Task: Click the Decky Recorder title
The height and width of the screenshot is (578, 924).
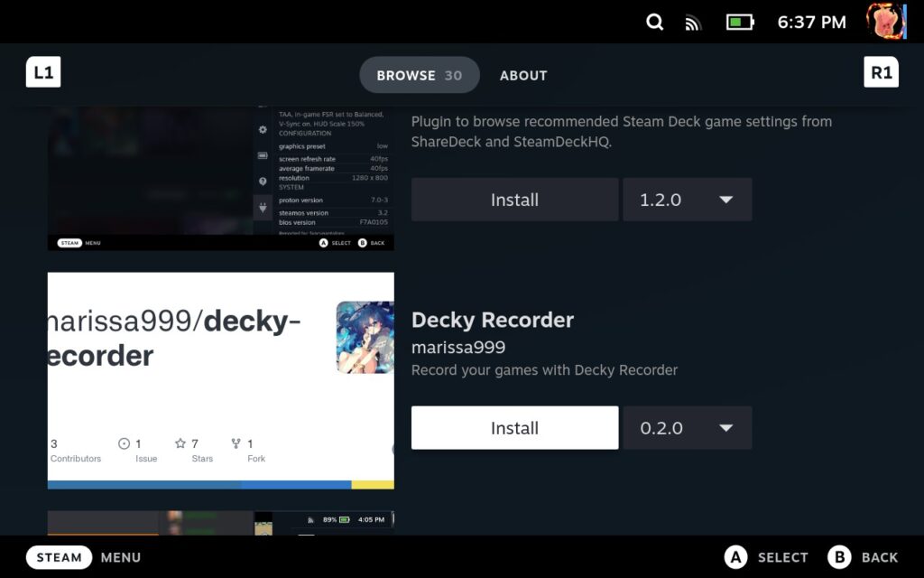Action: (x=492, y=320)
